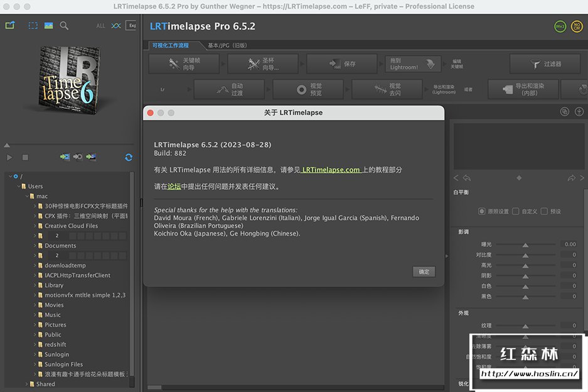This screenshot has width=588, height=392.
Task: Click the 导出和渲染 (内部) button
Action: 523,89
